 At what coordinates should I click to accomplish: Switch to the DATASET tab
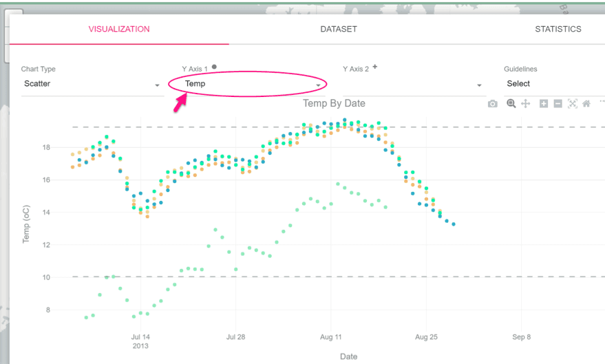click(339, 30)
